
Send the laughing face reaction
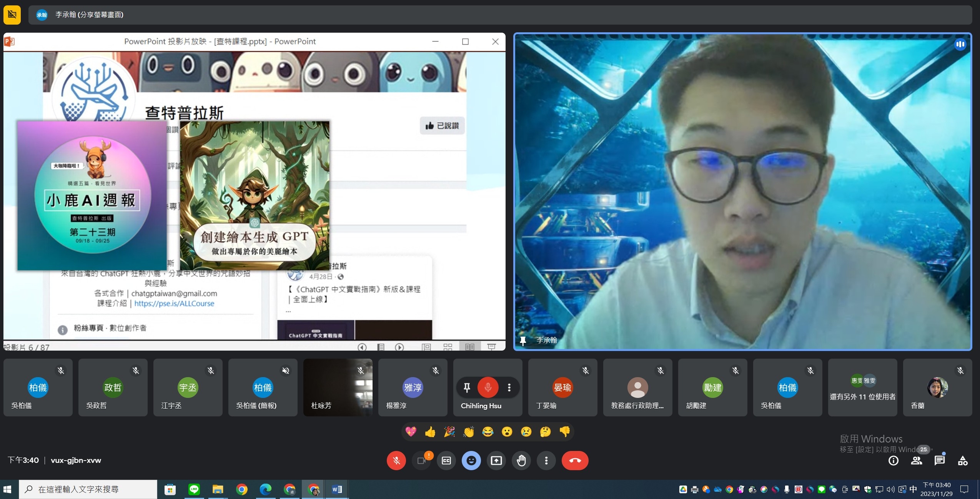(488, 432)
